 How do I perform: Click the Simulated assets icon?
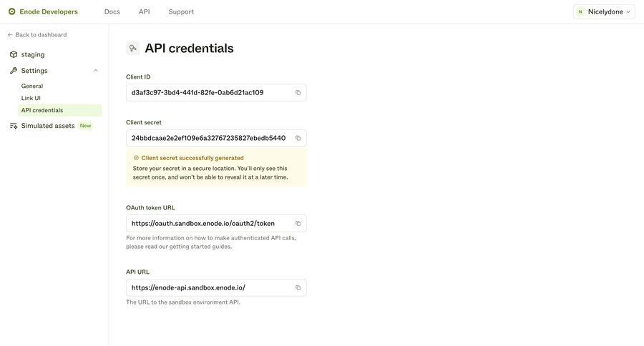[14, 126]
